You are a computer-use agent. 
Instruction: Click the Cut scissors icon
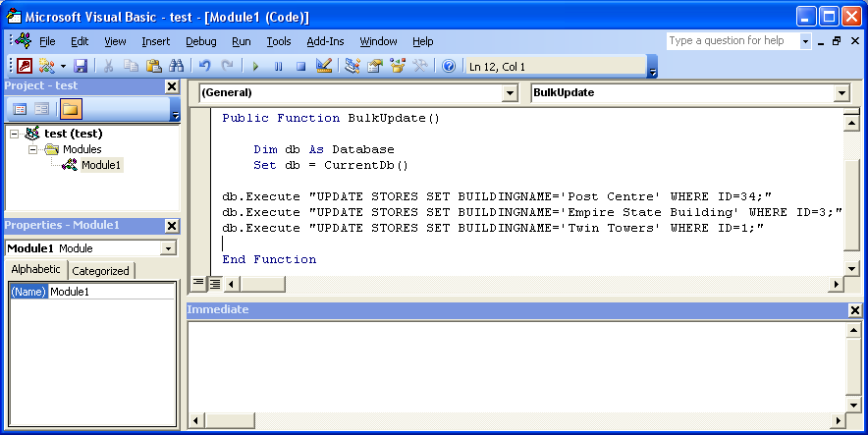coord(108,66)
